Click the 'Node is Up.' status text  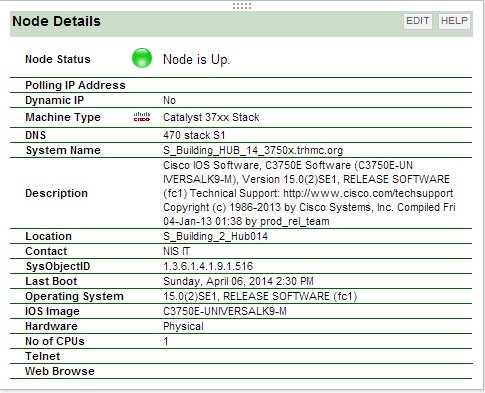point(197,60)
